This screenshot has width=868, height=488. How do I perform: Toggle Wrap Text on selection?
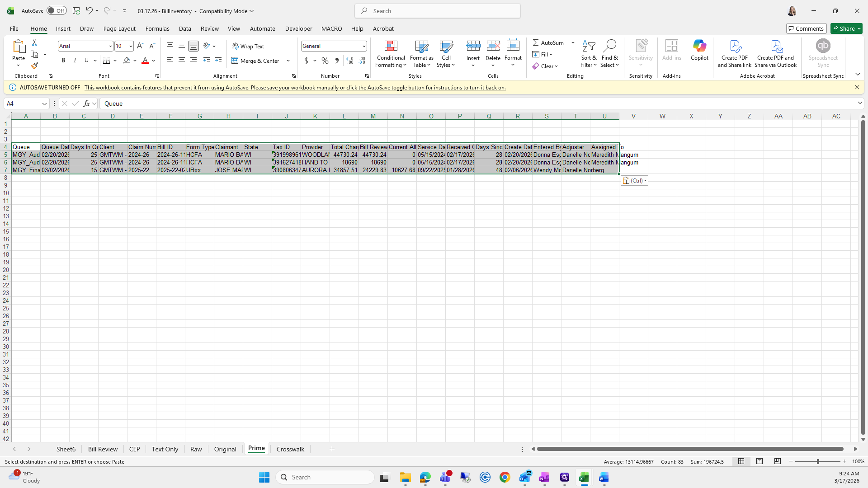coord(248,46)
